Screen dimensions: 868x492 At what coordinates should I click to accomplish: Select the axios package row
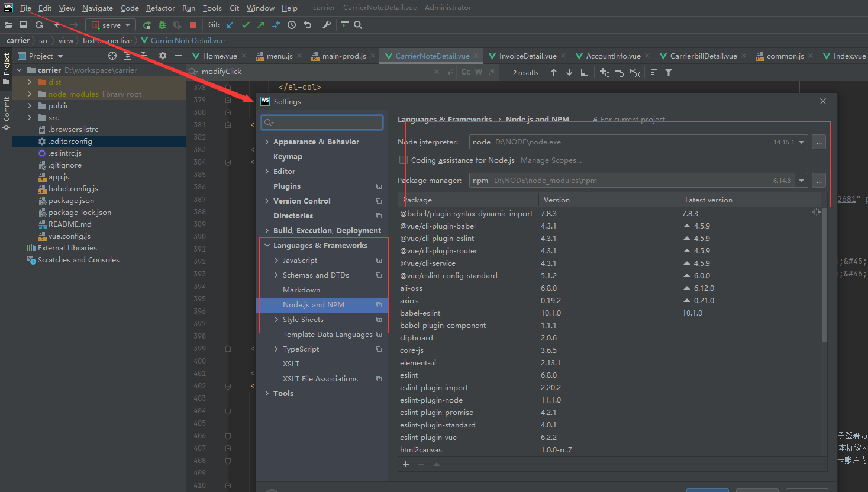609,301
